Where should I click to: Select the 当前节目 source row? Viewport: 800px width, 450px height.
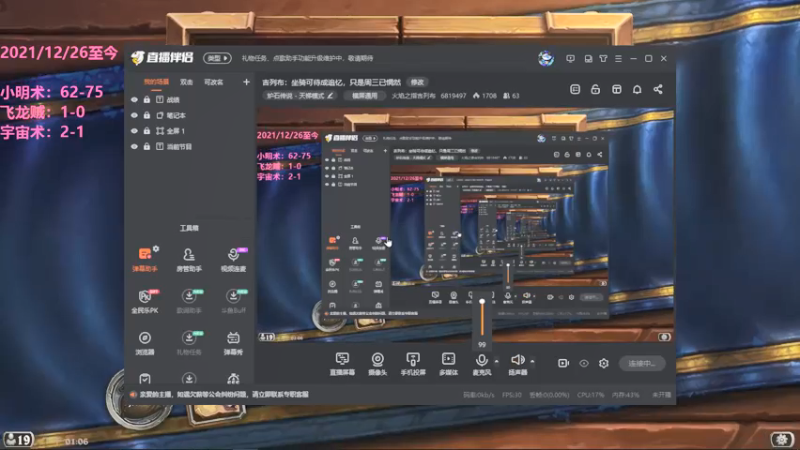[x=189, y=146]
